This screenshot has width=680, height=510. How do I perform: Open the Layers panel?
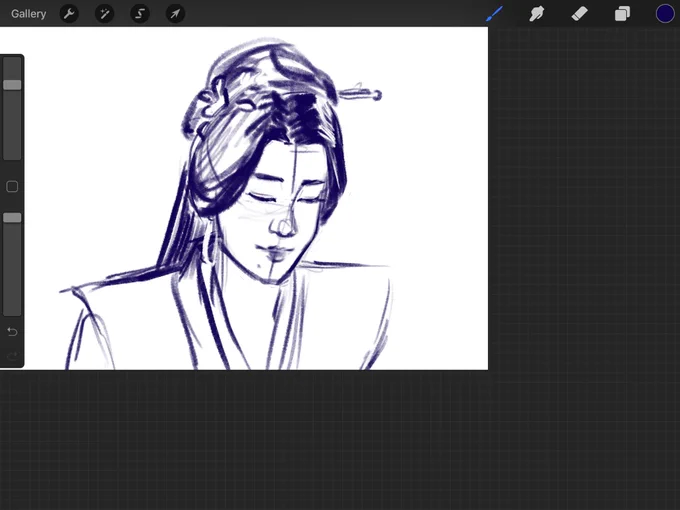coord(622,13)
